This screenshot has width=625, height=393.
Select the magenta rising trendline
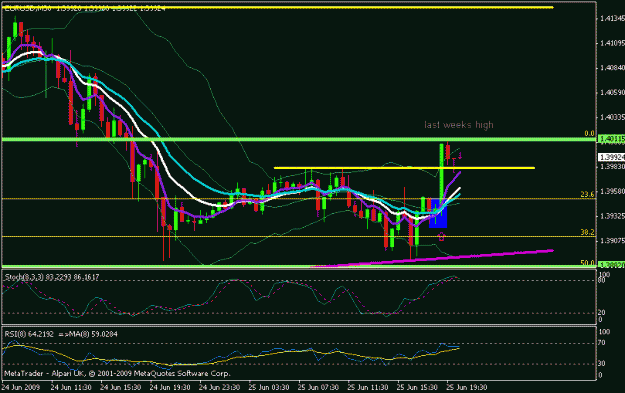432,258
